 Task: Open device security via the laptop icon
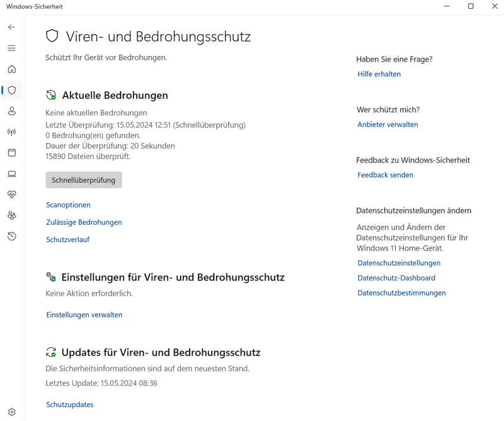[11, 174]
